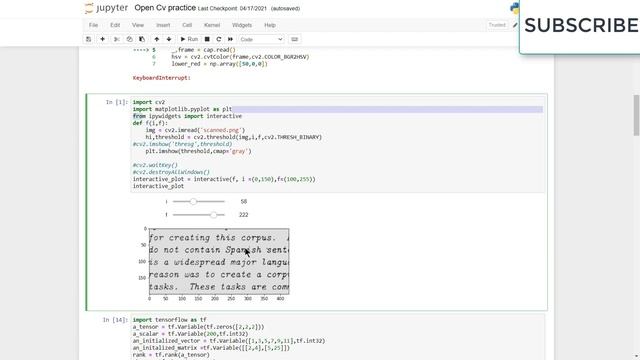This screenshot has width=640, height=360.
Task: Open the Cell menu
Action: 187,25
